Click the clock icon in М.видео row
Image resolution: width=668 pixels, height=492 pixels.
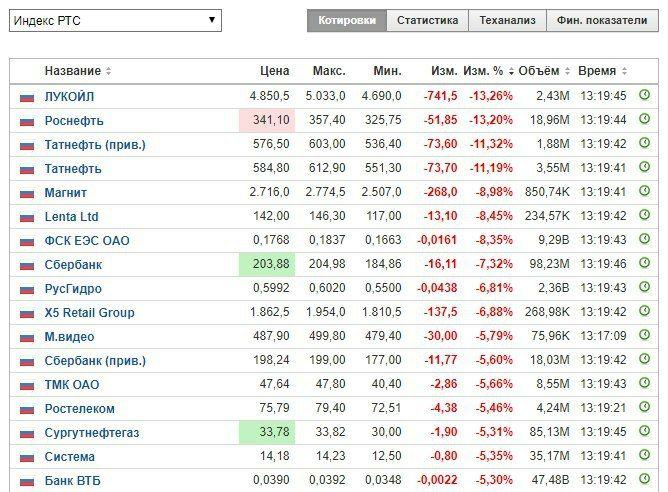point(645,335)
